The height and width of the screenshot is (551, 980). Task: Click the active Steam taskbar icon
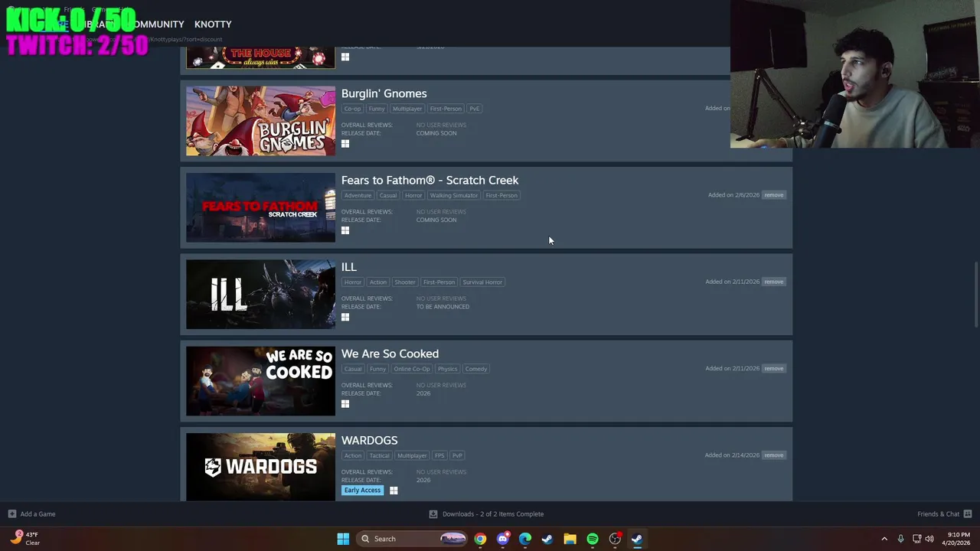coord(637,539)
